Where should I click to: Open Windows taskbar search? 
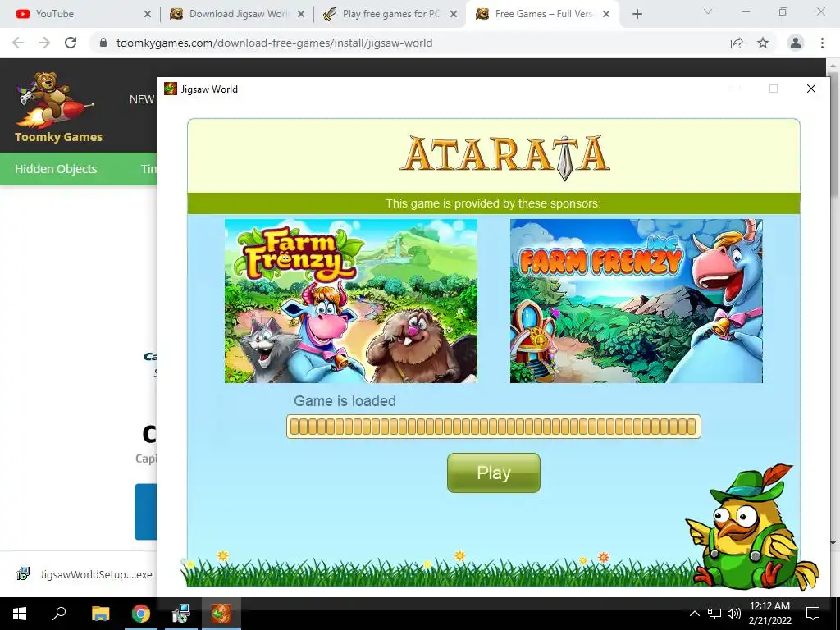click(59, 614)
